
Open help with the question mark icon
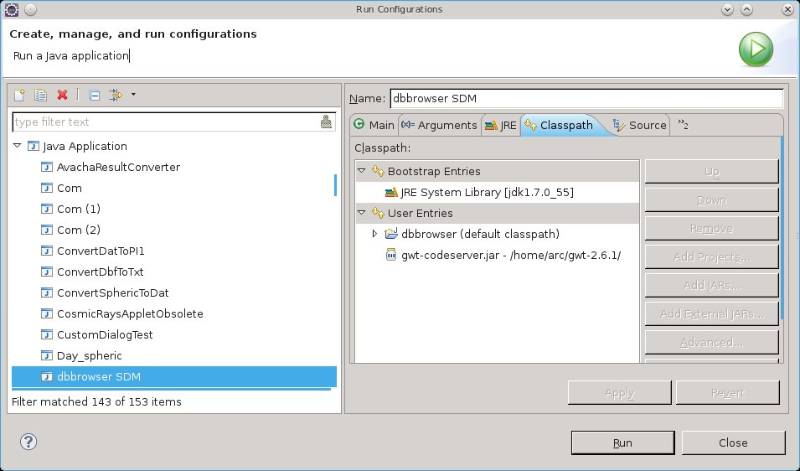(x=28, y=442)
